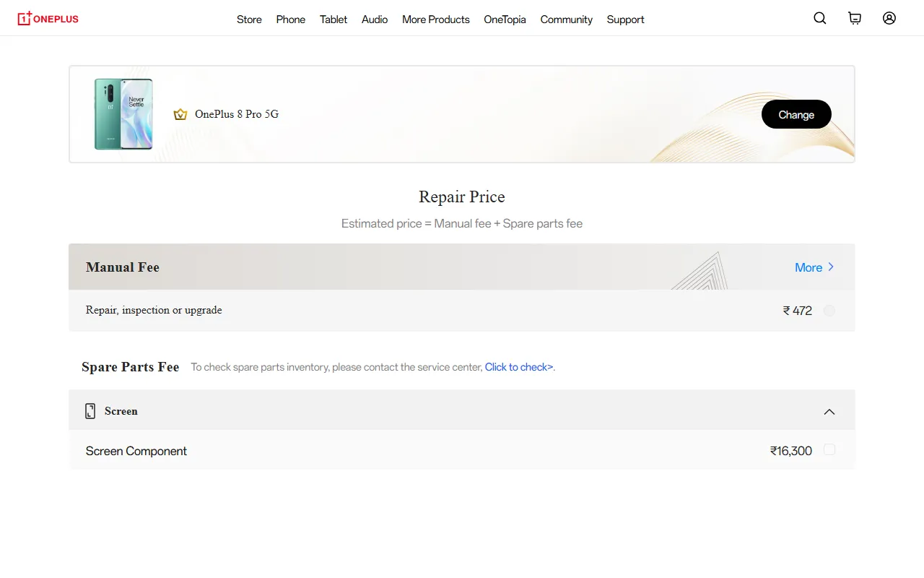
Task: Open the user account icon
Action: [889, 19]
